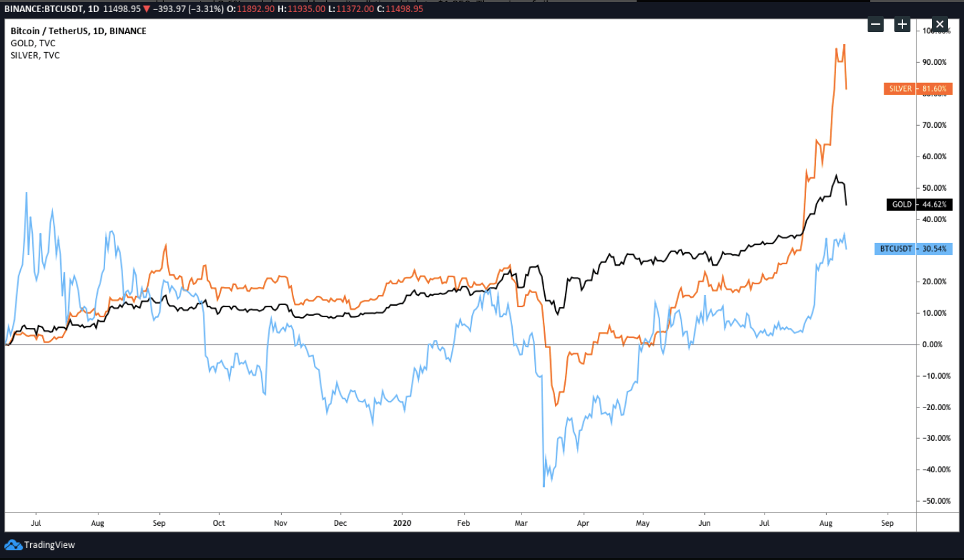964x560 pixels.
Task: Click the 60.00% scale label
Action: click(x=935, y=157)
